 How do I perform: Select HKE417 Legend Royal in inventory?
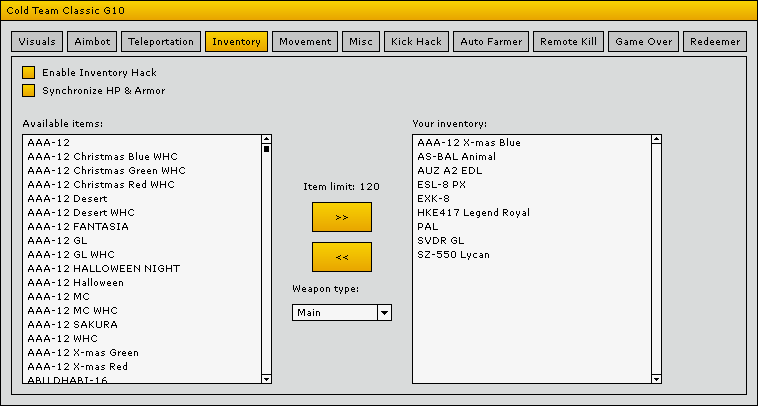pos(473,213)
